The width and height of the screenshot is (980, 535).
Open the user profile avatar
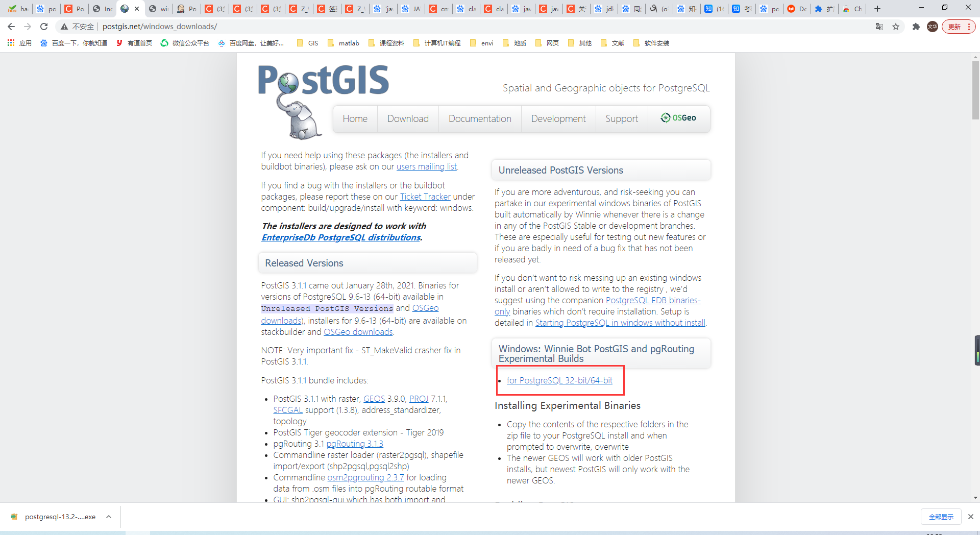(x=933, y=27)
